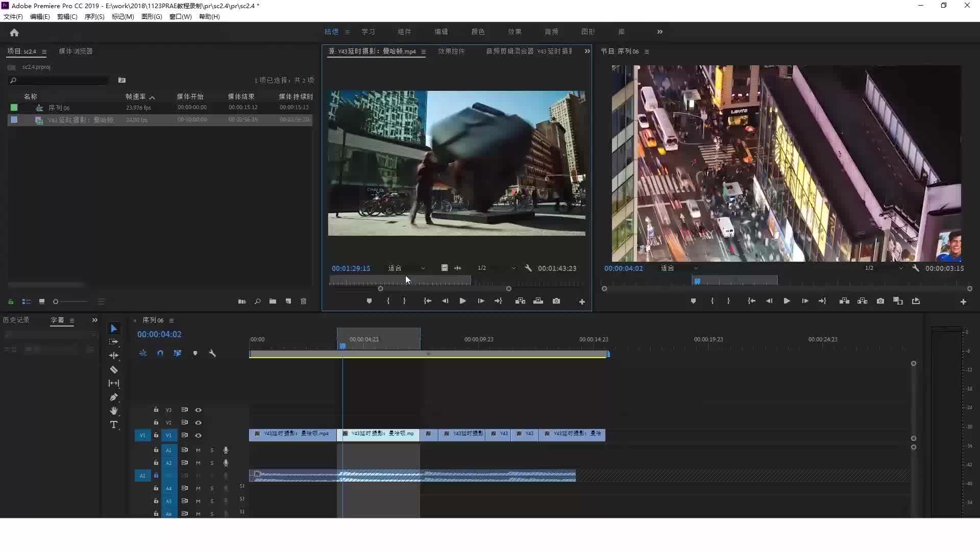Click the wrench settings icon in the timeline

pos(213,353)
